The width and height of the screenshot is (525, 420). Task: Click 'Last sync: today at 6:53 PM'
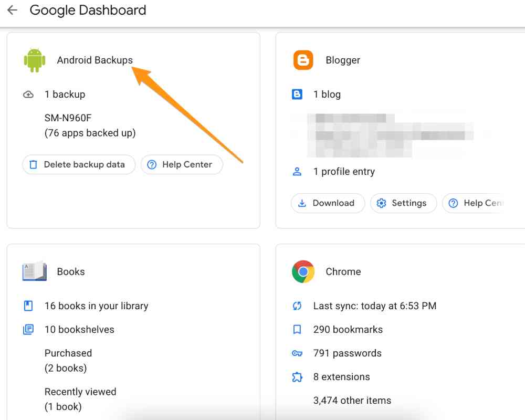point(375,306)
